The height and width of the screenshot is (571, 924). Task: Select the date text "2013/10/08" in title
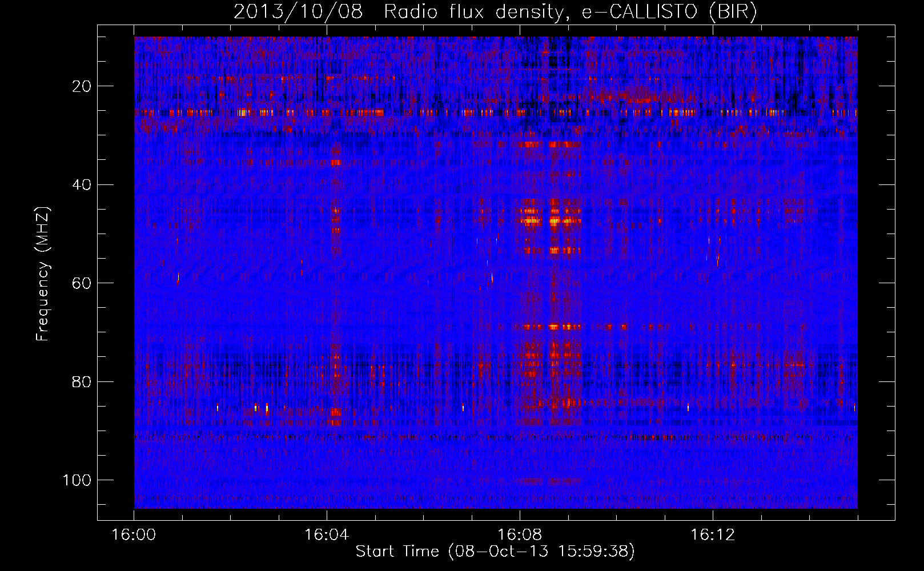click(298, 12)
